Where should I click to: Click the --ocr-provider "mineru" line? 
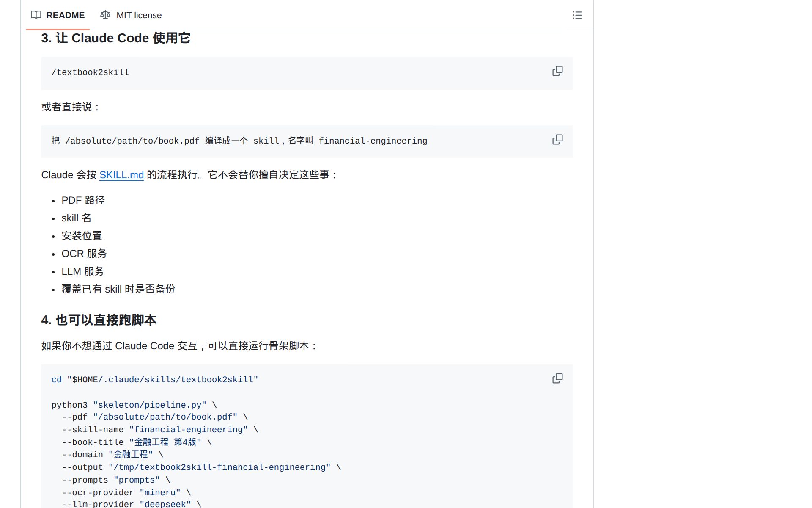(126, 493)
